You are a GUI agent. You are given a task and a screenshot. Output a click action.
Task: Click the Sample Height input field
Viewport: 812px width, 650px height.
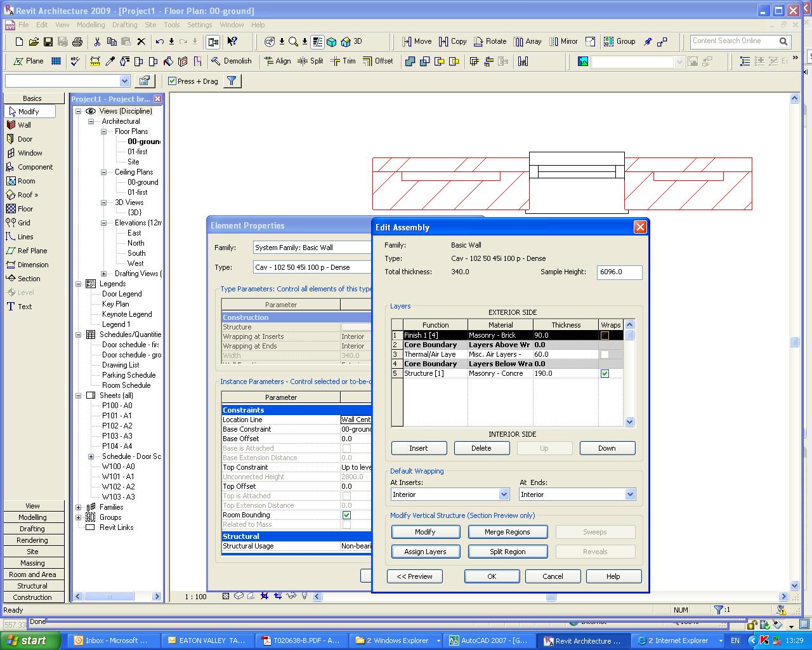tap(619, 272)
